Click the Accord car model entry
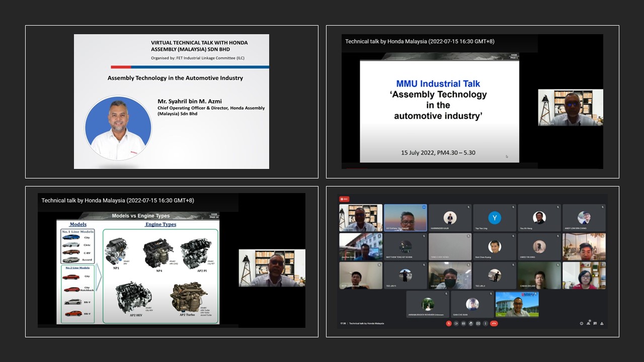Screen dimensions: 644x362 pos(78,260)
